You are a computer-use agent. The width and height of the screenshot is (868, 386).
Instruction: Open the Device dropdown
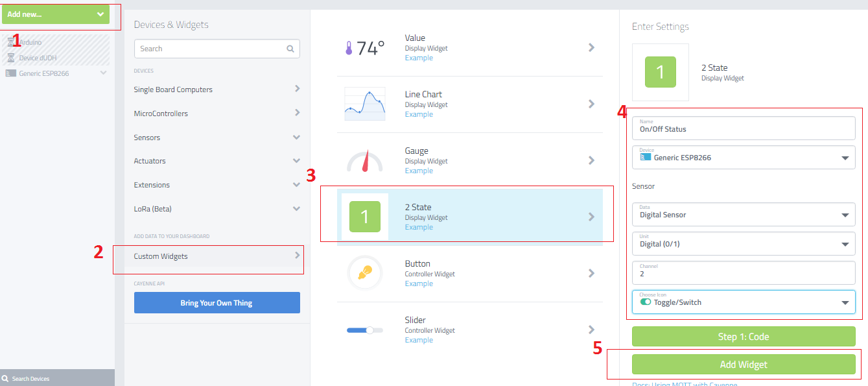[744, 157]
